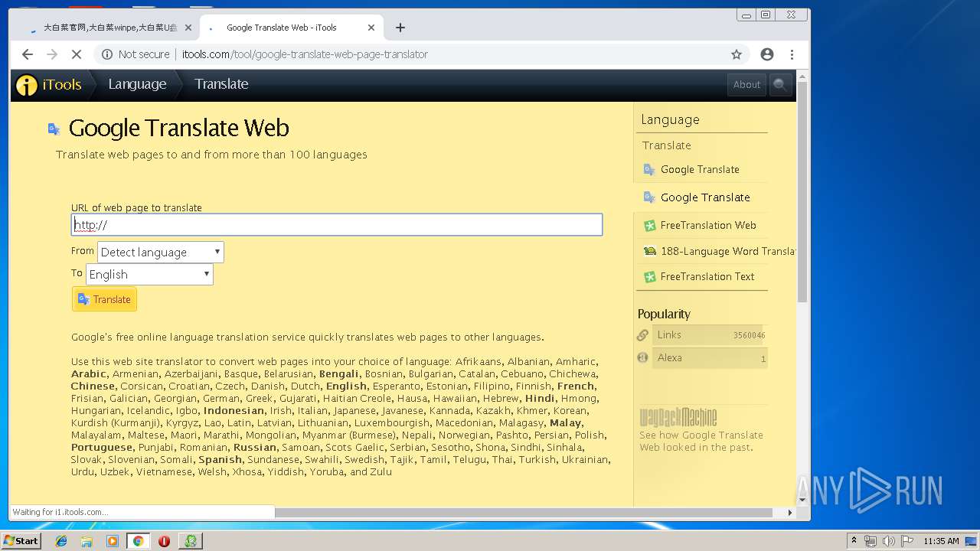The height and width of the screenshot is (551, 980).
Task: Switch to the Google Translate Web tab
Action: [291, 28]
